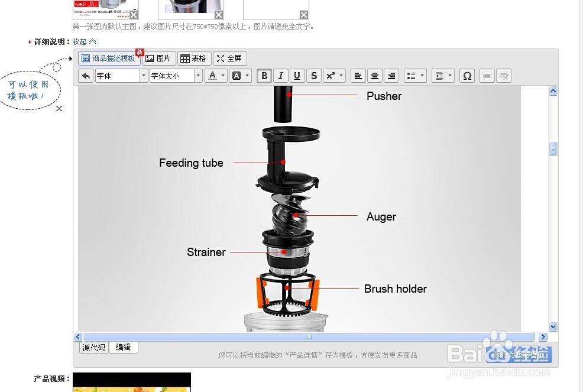The height and width of the screenshot is (392, 583).
Task: Remove the third empty image slot
Action: pos(304,15)
